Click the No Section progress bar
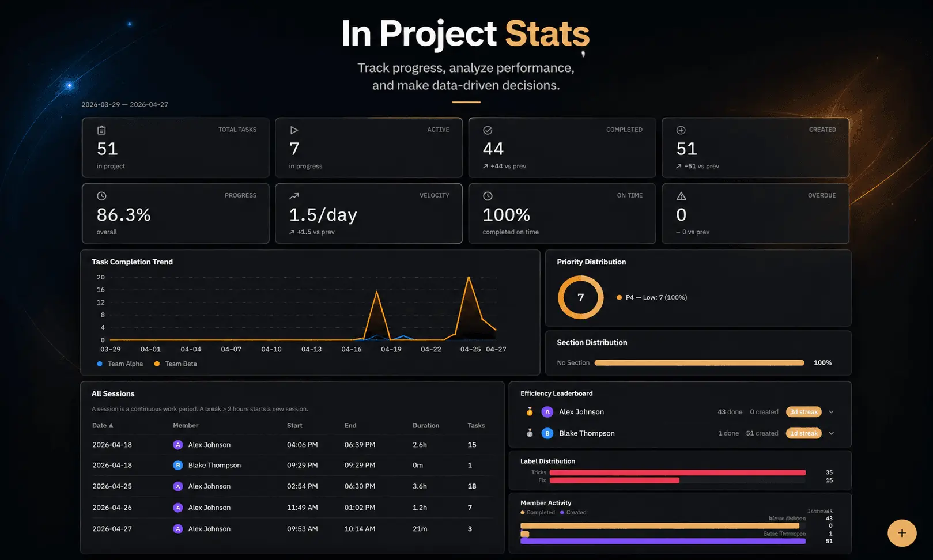The height and width of the screenshot is (560, 933). 699,363
